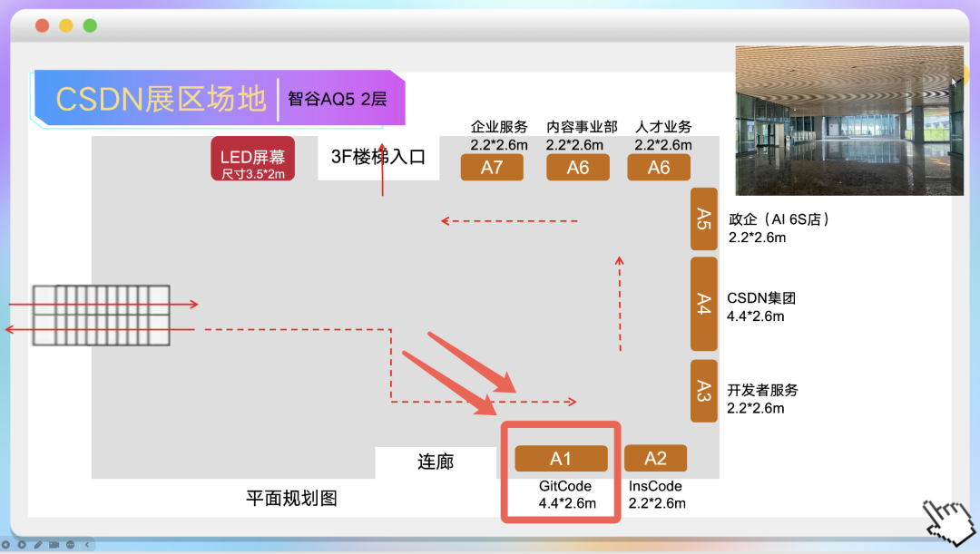Select the pencil annotation tool
Image resolution: width=980 pixels, height=554 pixels.
(x=38, y=544)
